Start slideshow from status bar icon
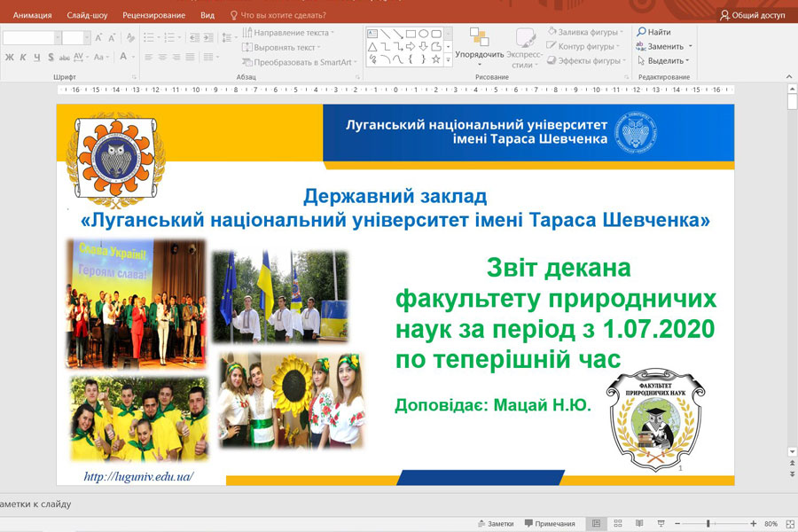Screen dimensions: 798x532 (x=659, y=523)
